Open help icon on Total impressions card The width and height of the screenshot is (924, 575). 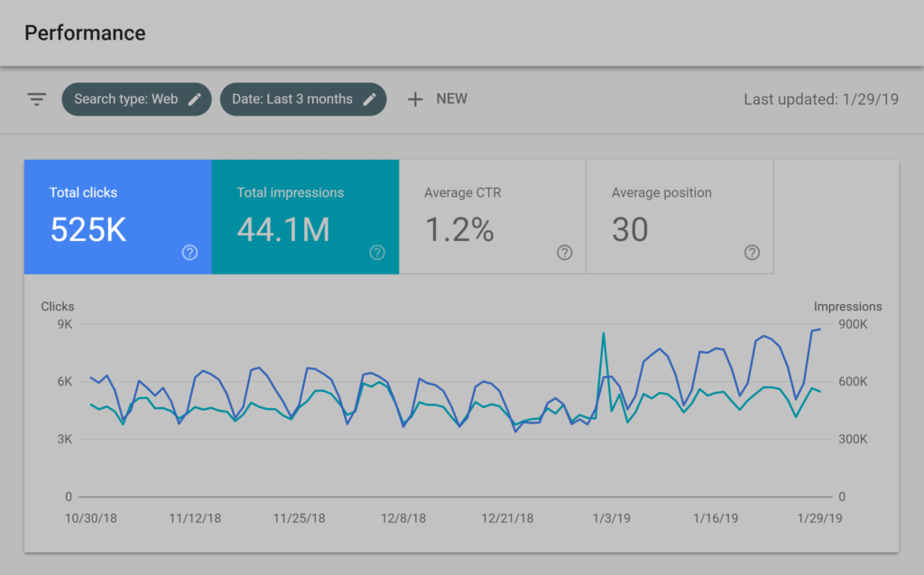click(377, 253)
